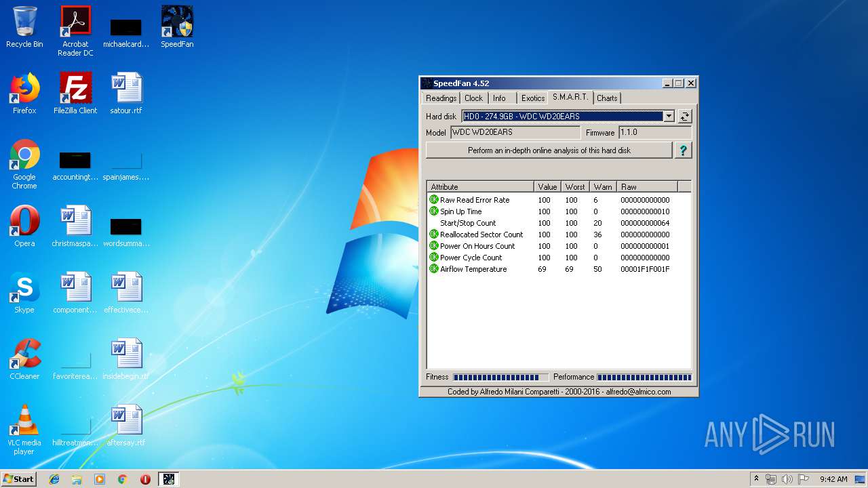Open FileZilla Client shortcut
The height and width of the screenshot is (488, 868).
coord(75,94)
